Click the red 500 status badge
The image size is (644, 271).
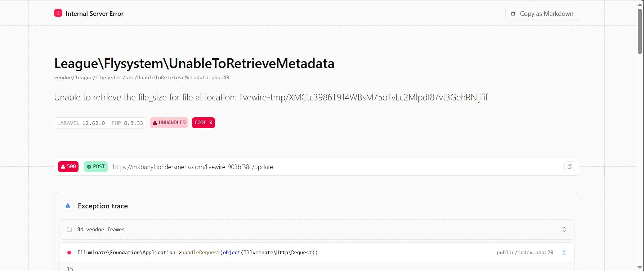click(68, 167)
